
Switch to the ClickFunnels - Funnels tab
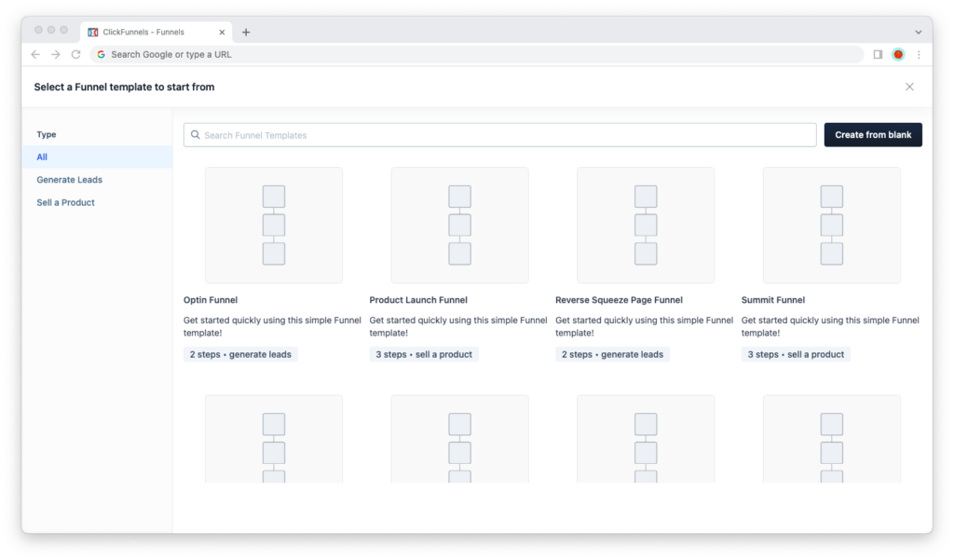[x=156, y=33]
